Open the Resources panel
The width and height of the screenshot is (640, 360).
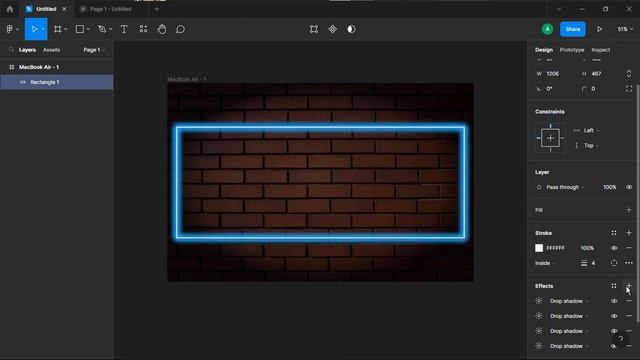point(143,29)
